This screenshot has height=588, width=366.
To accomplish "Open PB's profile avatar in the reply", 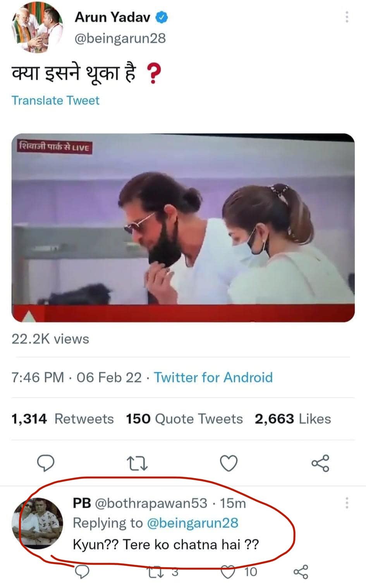I will (38, 523).
